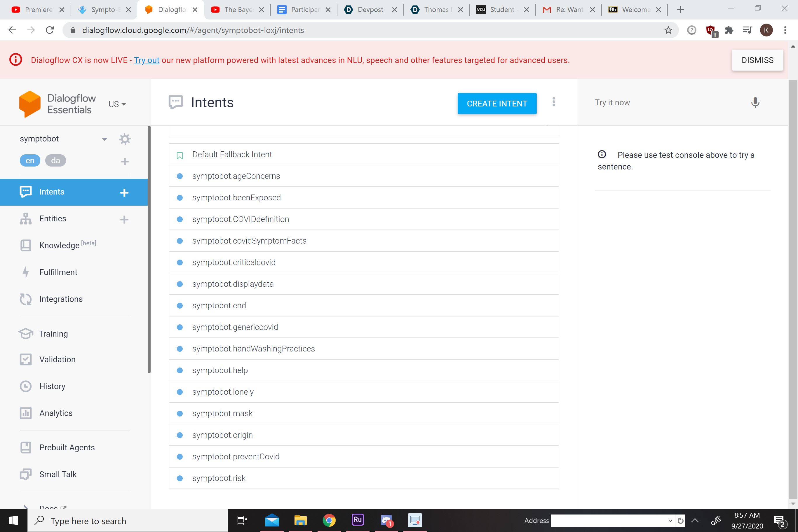Click the CREATE INTENT button
The width and height of the screenshot is (798, 532).
pyautogui.click(x=496, y=104)
